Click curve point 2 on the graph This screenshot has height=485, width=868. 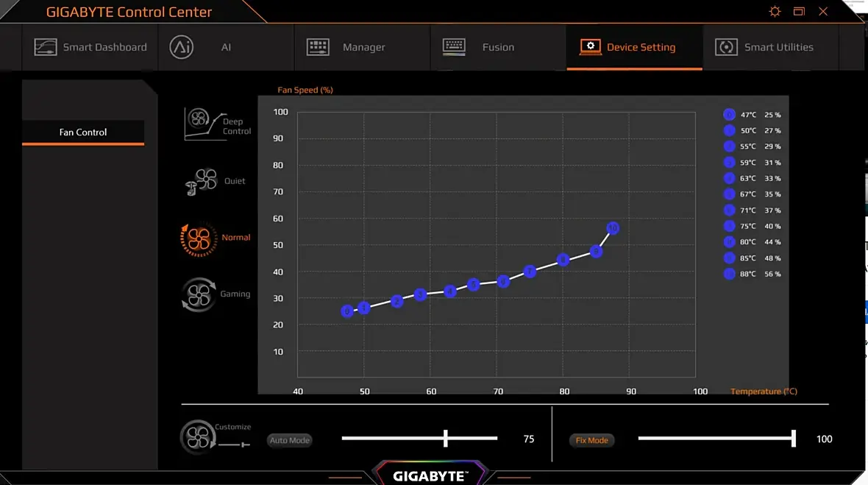pos(397,301)
